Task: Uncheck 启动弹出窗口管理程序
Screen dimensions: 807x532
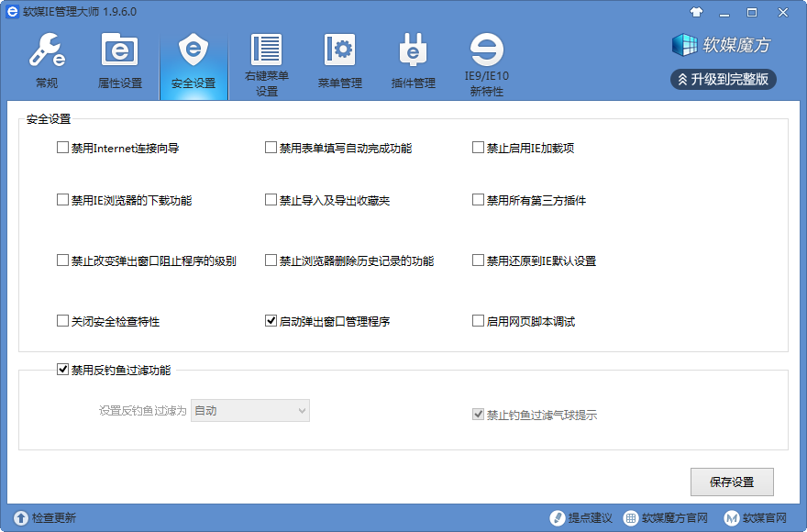Action: [271, 321]
